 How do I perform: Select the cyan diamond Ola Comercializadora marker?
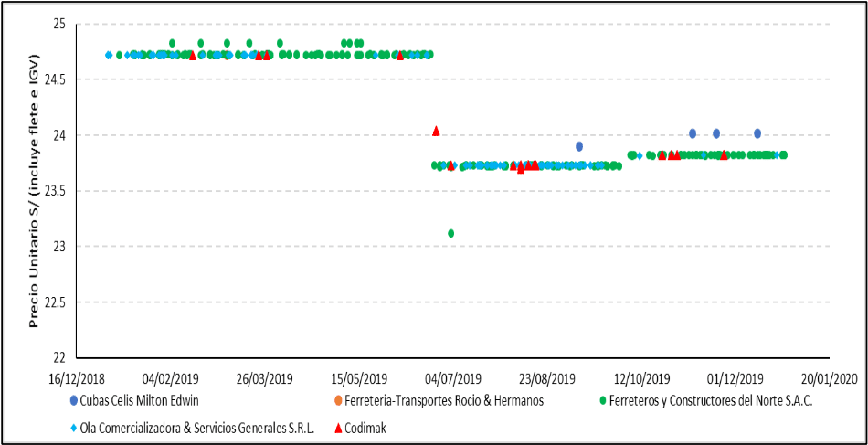click(x=73, y=427)
